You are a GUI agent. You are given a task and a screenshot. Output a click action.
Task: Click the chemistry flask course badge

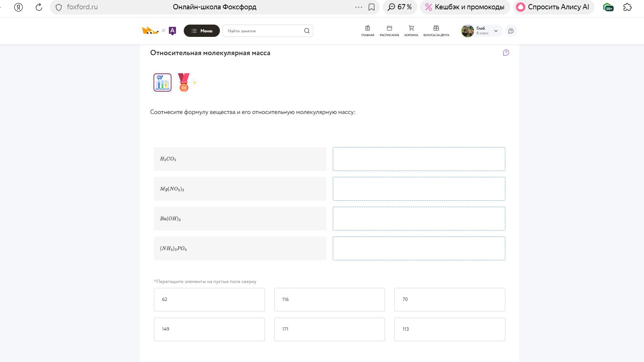pos(162,82)
